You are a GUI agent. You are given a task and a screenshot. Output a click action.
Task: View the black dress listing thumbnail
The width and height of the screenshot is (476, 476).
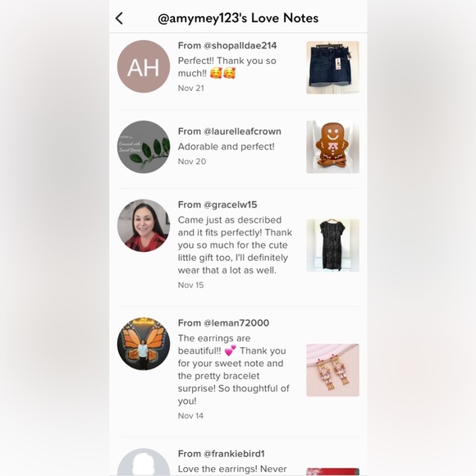point(332,245)
